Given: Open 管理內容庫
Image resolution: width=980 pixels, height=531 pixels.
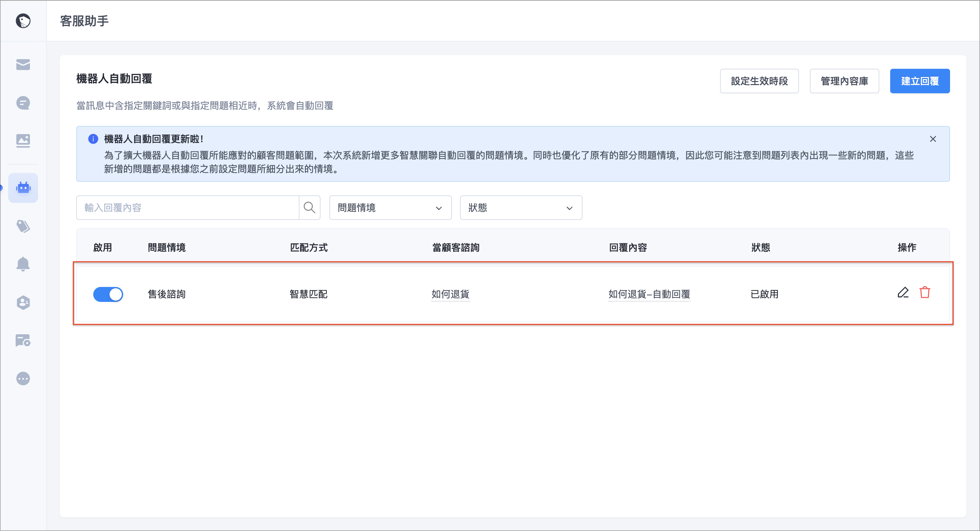Looking at the screenshot, I should [x=844, y=81].
